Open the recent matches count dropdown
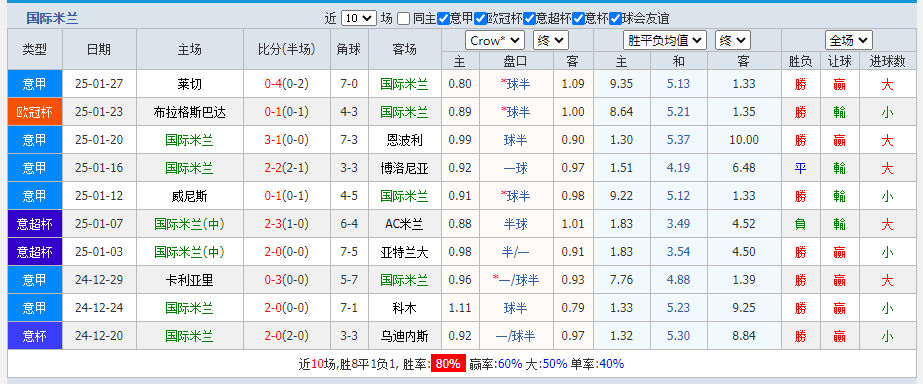 coord(358,18)
